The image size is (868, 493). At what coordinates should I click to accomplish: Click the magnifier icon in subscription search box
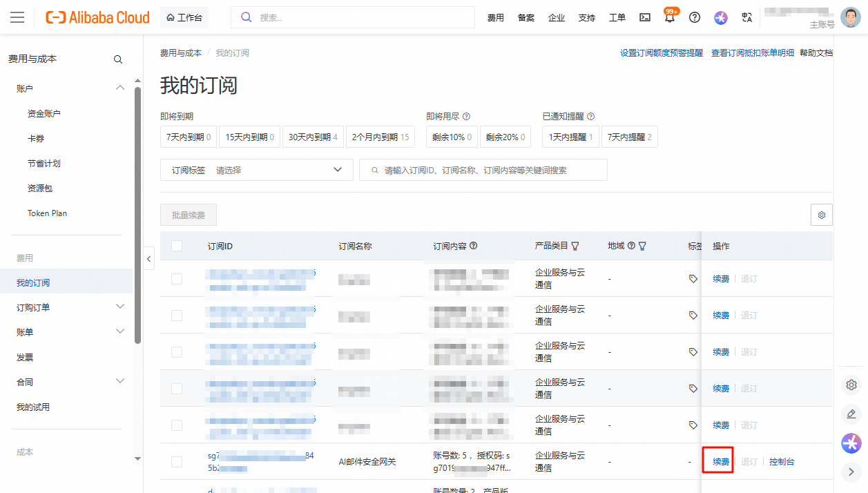pyautogui.click(x=375, y=170)
